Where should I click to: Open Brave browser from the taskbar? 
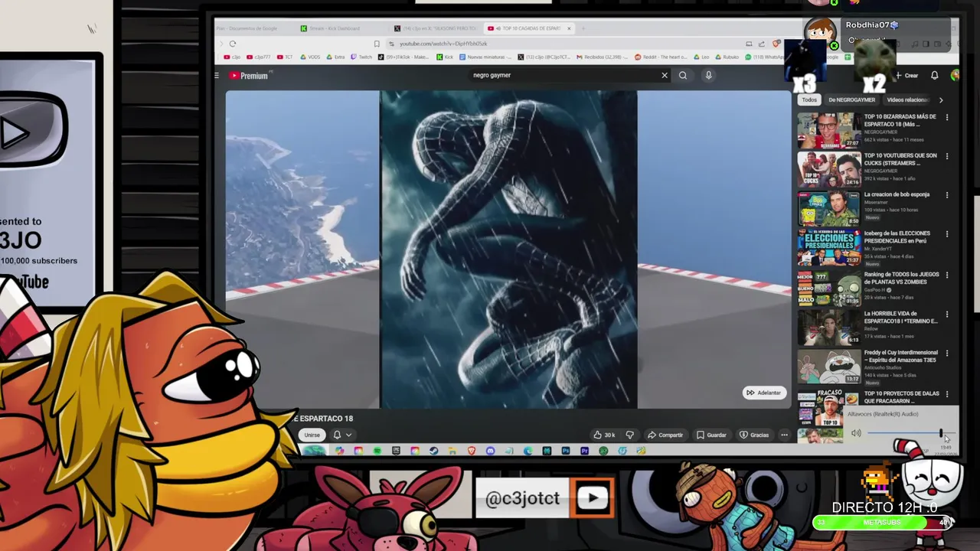click(472, 451)
